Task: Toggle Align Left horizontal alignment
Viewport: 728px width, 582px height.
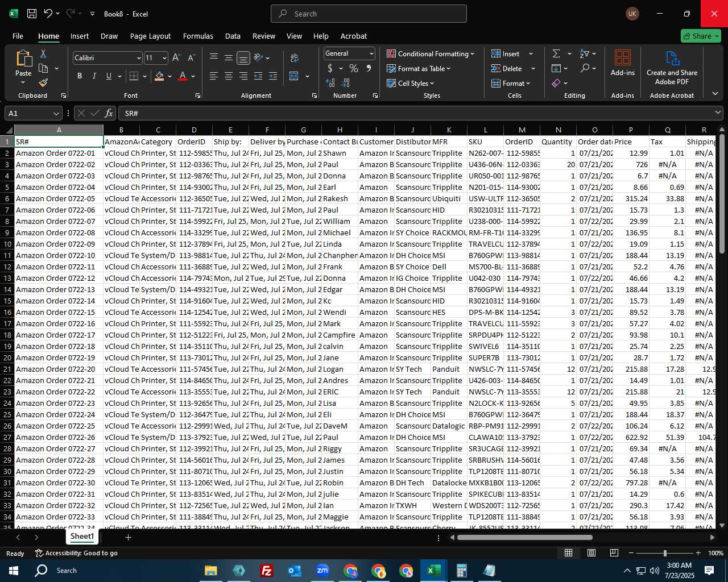Action: 214,76
